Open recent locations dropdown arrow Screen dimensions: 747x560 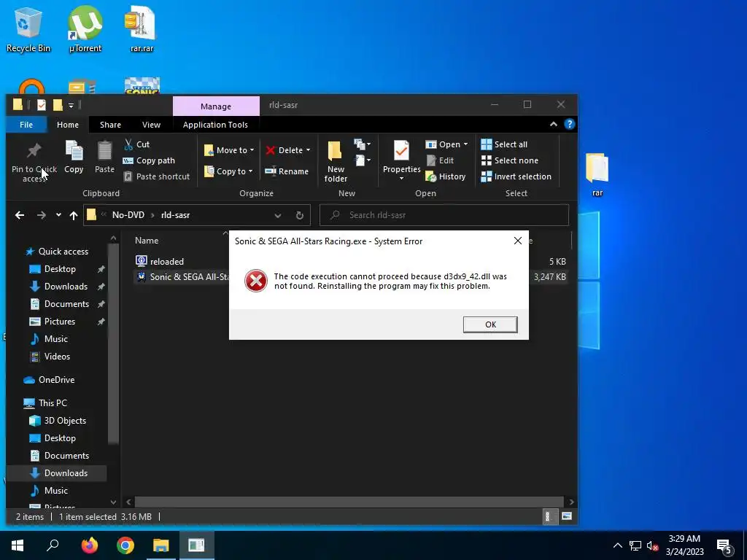point(58,215)
